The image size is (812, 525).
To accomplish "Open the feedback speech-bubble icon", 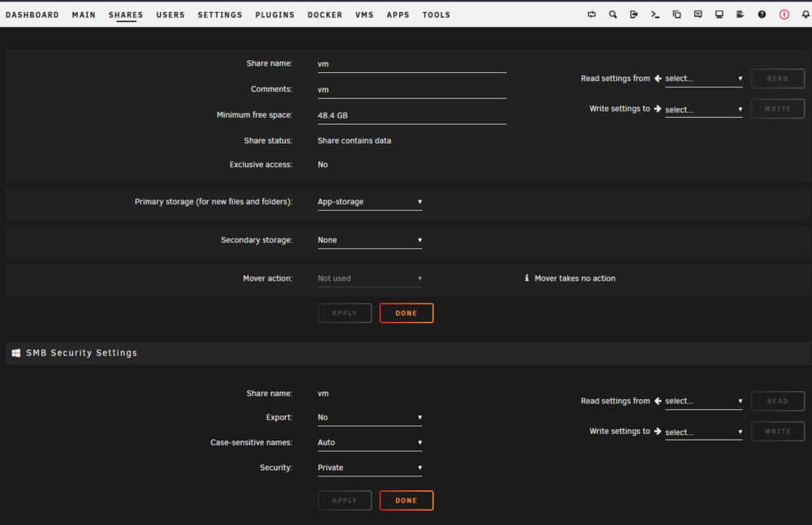I will pos(698,15).
